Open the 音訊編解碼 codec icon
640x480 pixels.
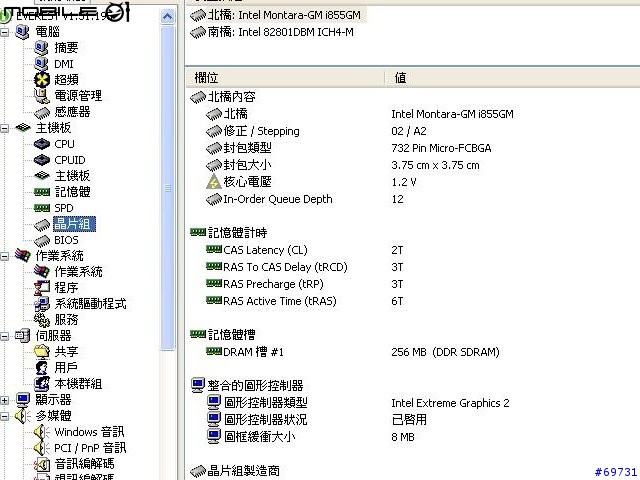[x=42, y=464]
